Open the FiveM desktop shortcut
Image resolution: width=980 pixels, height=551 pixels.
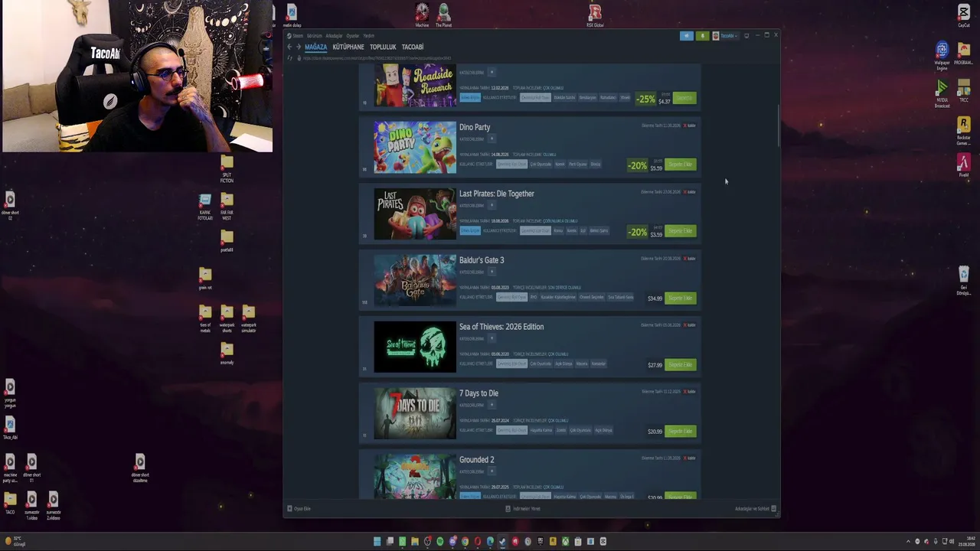point(964,165)
